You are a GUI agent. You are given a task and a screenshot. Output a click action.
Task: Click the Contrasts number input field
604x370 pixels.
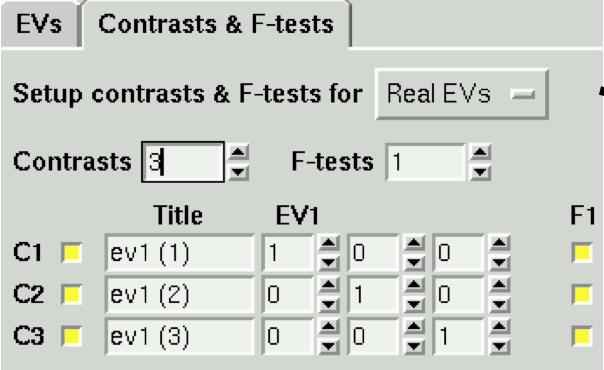point(183,162)
